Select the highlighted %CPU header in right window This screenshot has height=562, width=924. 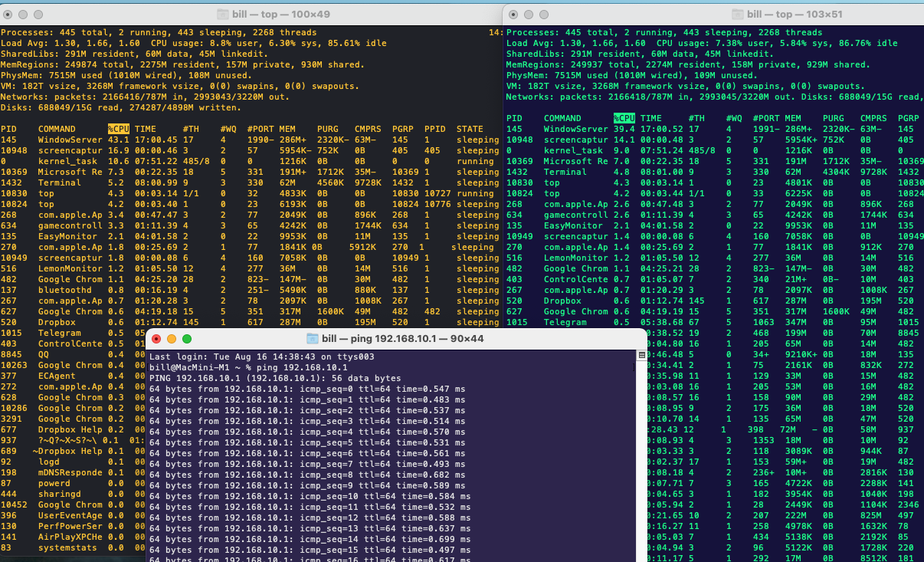(x=624, y=118)
